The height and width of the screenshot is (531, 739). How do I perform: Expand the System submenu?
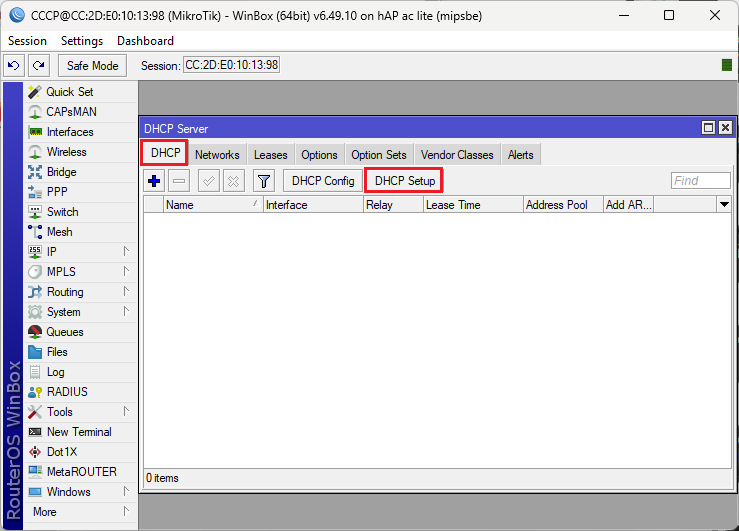pos(81,312)
